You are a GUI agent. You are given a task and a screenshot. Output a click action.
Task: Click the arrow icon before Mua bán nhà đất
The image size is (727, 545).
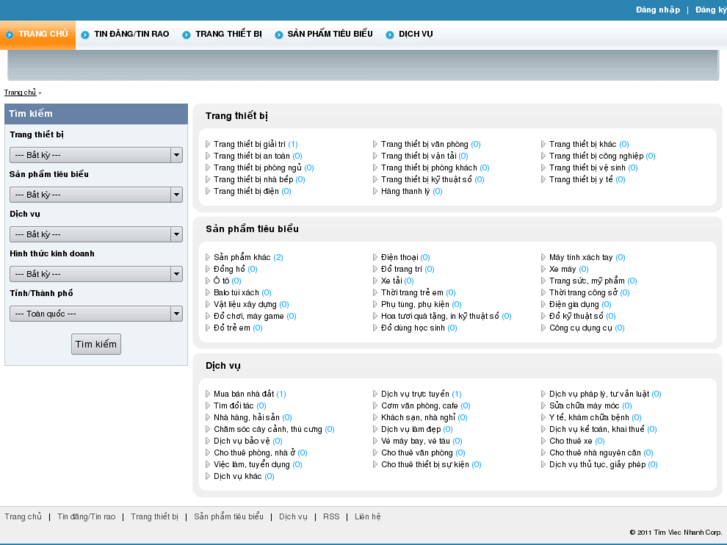208,394
